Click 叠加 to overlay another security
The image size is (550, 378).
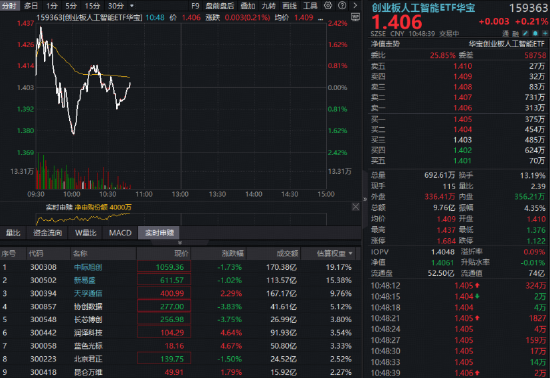[248, 6]
